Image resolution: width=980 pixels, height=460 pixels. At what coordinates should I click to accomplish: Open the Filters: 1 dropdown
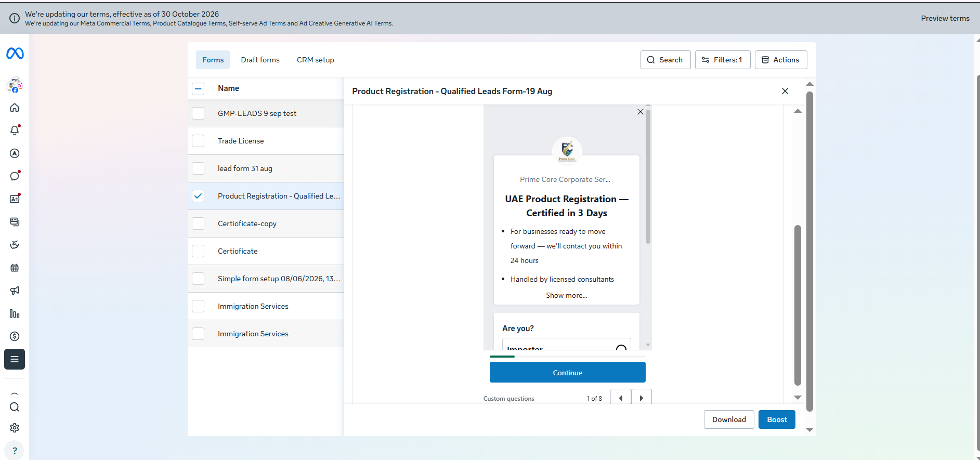point(723,60)
